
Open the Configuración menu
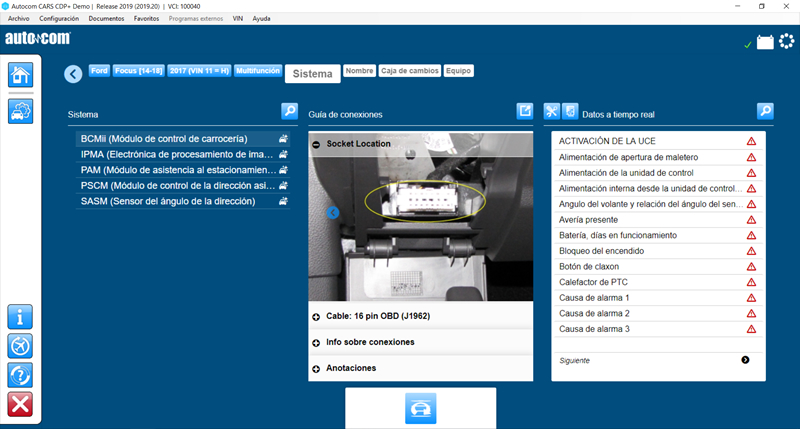click(x=59, y=18)
